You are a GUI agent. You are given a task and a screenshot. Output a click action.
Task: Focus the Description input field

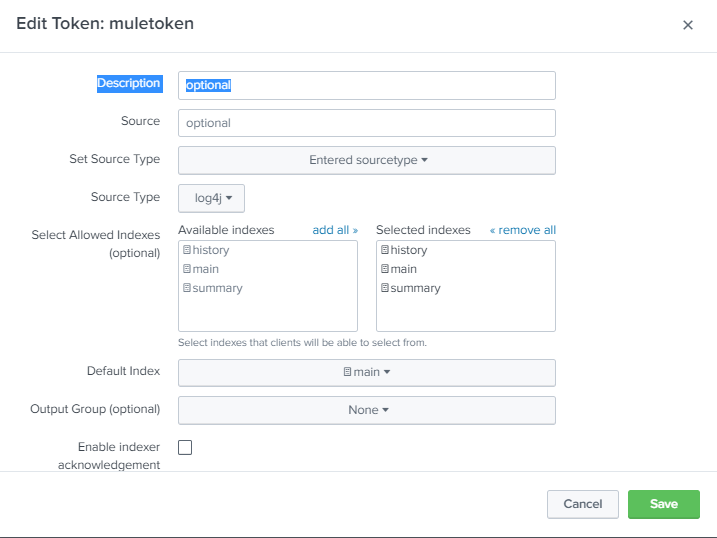click(x=366, y=85)
